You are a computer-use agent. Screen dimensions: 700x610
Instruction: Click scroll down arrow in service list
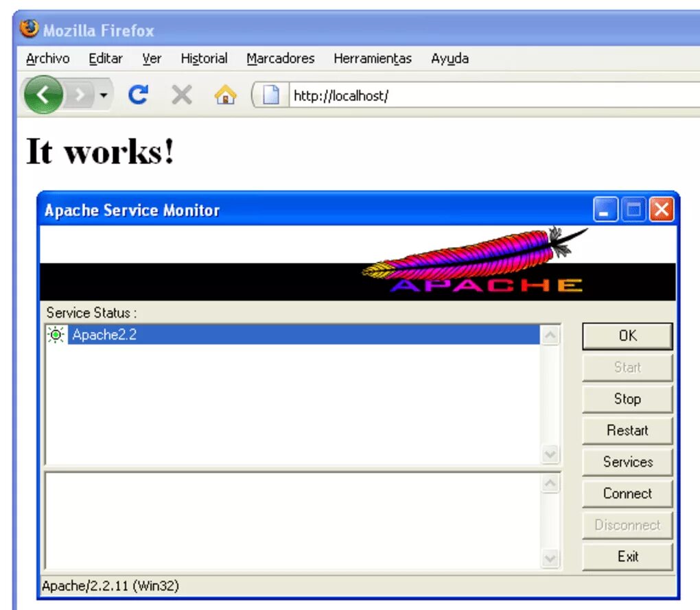[550, 454]
